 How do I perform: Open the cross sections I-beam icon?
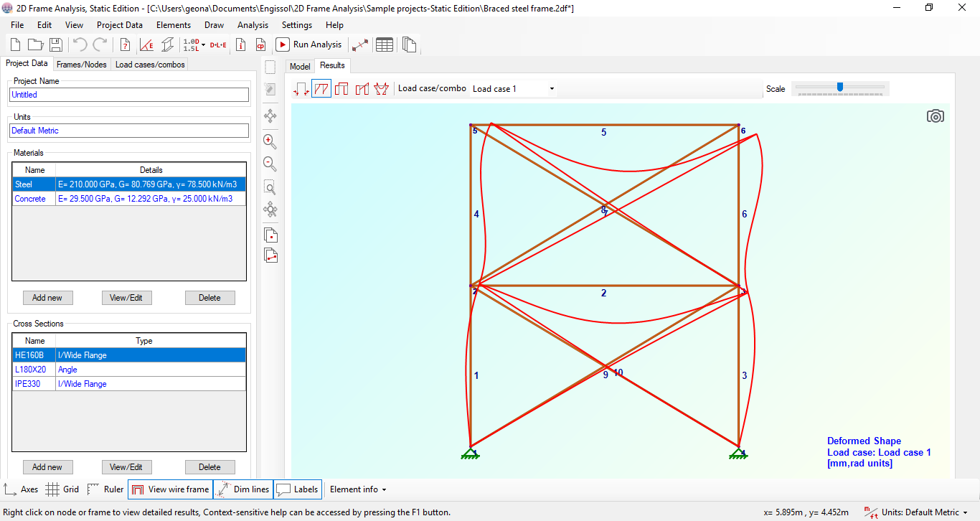click(166, 44)
